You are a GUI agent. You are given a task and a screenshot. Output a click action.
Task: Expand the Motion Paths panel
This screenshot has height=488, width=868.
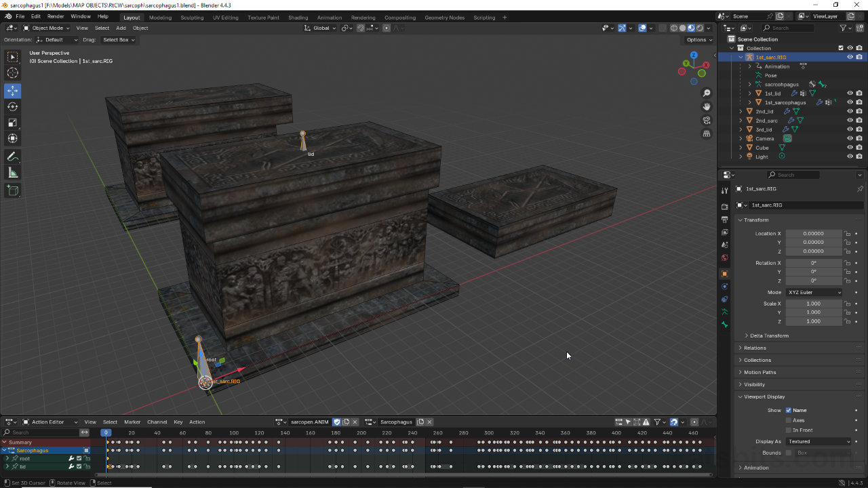(x=759, y=372)
